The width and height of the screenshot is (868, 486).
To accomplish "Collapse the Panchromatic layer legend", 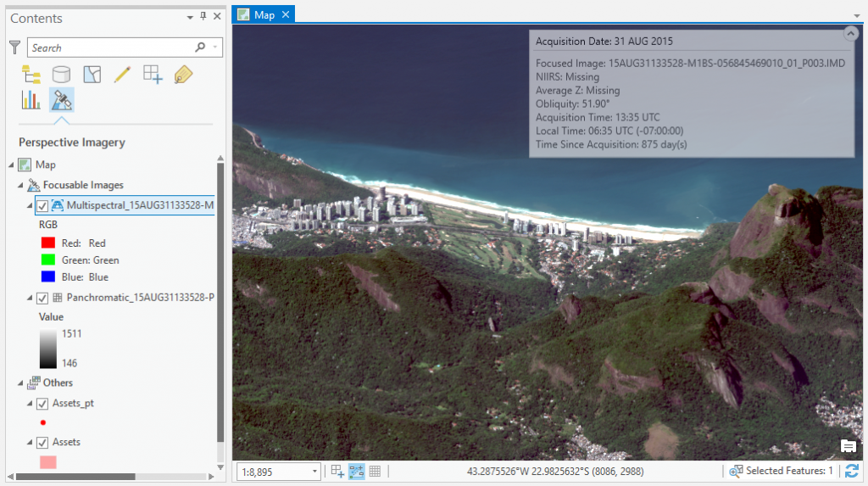I will coord(30,298).
